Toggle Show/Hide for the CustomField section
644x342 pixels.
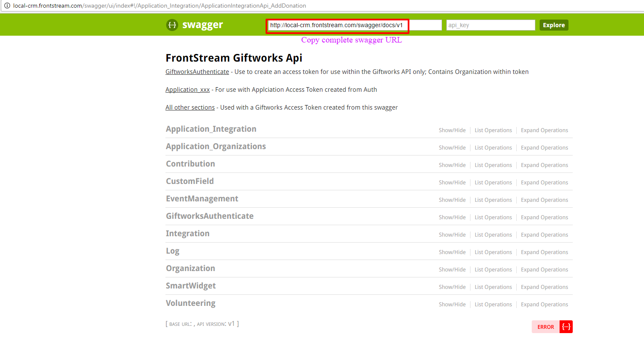click(x=452, y=182)
